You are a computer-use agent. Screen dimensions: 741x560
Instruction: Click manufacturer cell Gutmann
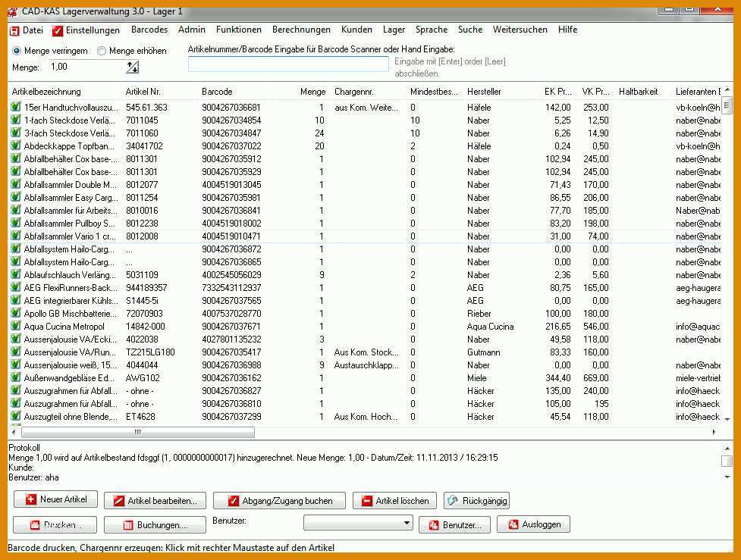483,352
